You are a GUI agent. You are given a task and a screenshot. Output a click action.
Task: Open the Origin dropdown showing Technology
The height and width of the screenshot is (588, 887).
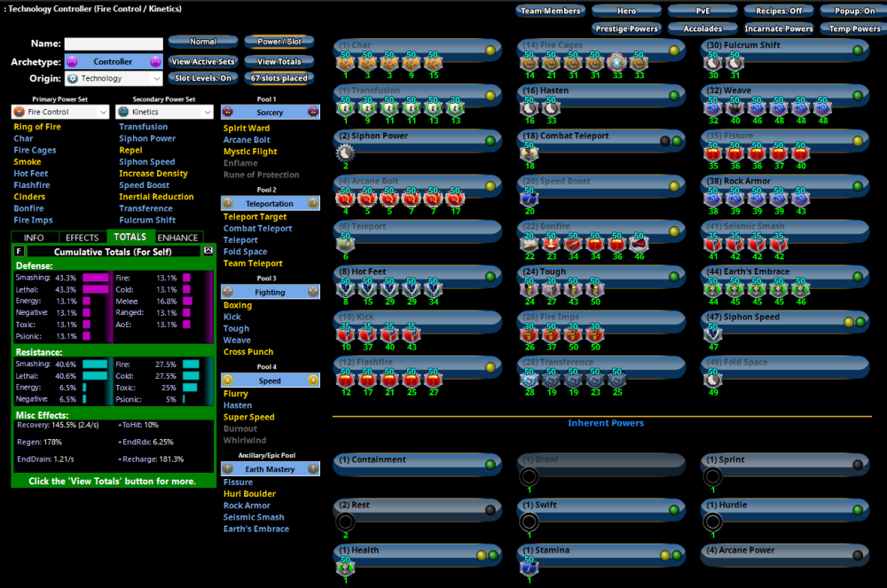113,78
